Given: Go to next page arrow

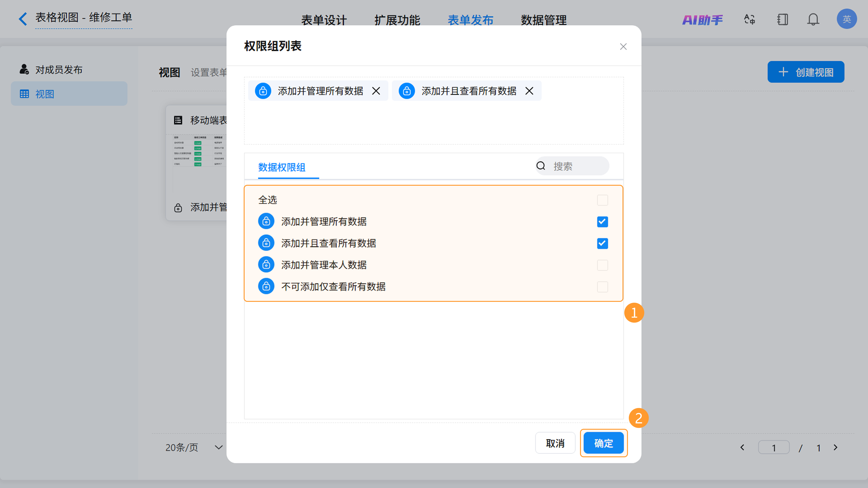Looking at the screenshot, I should 835,447.
